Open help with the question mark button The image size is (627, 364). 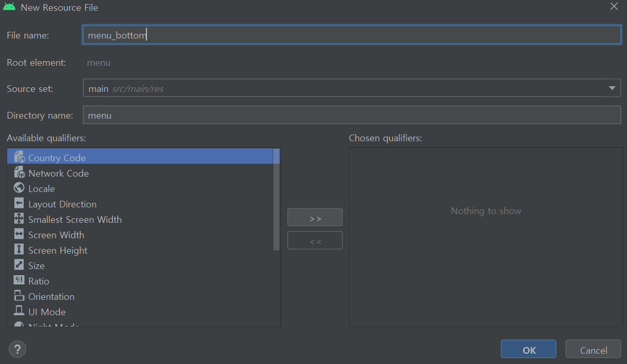tap(17, 350)
